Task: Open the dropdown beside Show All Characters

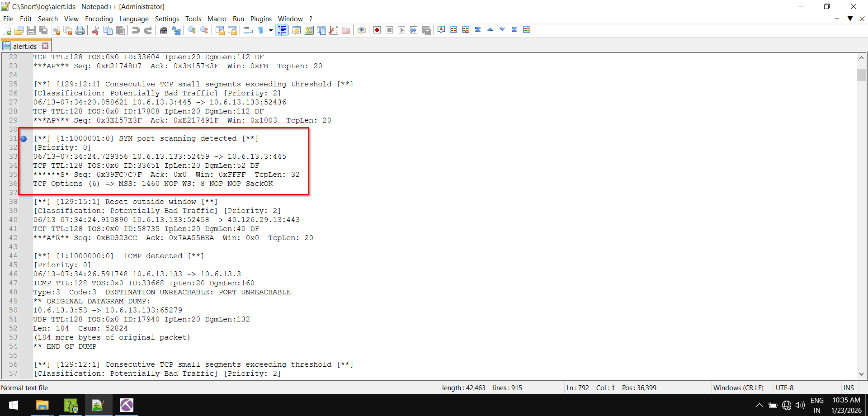Action: tap(270, 30)
